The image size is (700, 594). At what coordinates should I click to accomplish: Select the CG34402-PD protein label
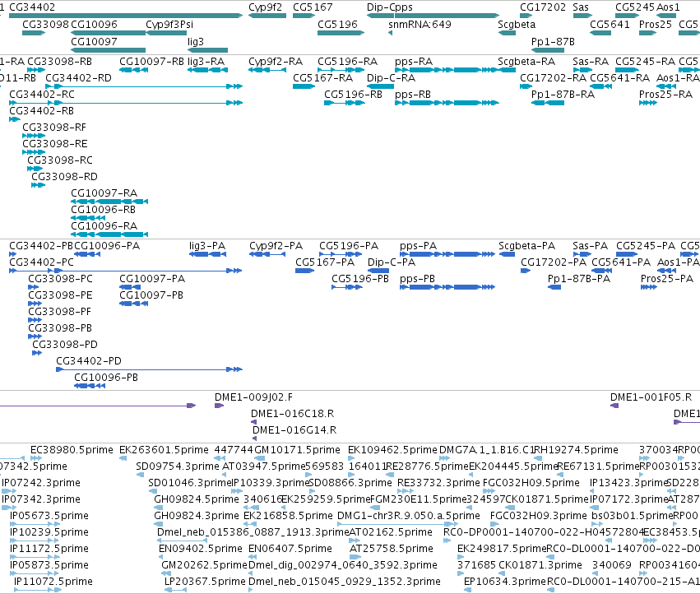click(89, 361)
